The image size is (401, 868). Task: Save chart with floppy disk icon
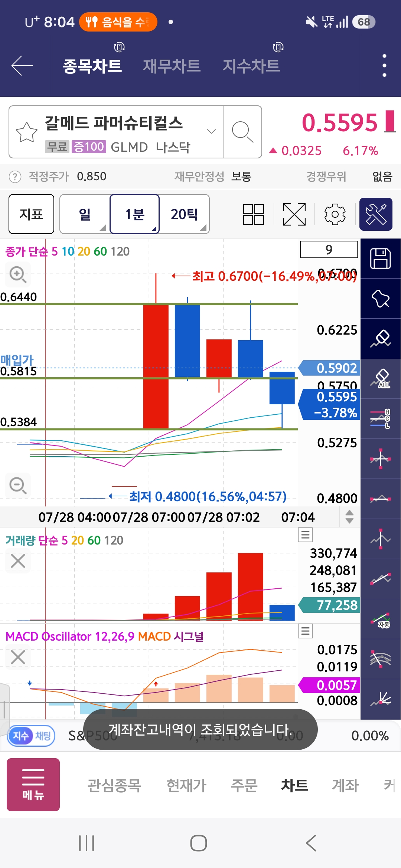pos(381,259)
